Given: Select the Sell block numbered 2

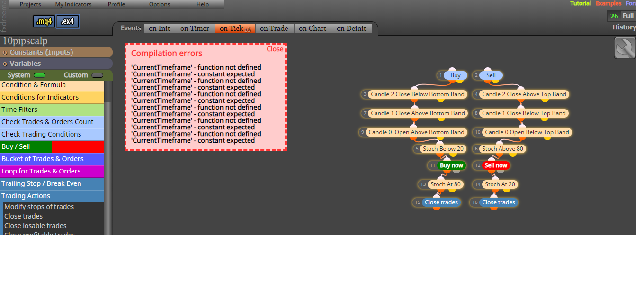Looking at the screenshot, I should pyautogui.click(x=491, y=75).
